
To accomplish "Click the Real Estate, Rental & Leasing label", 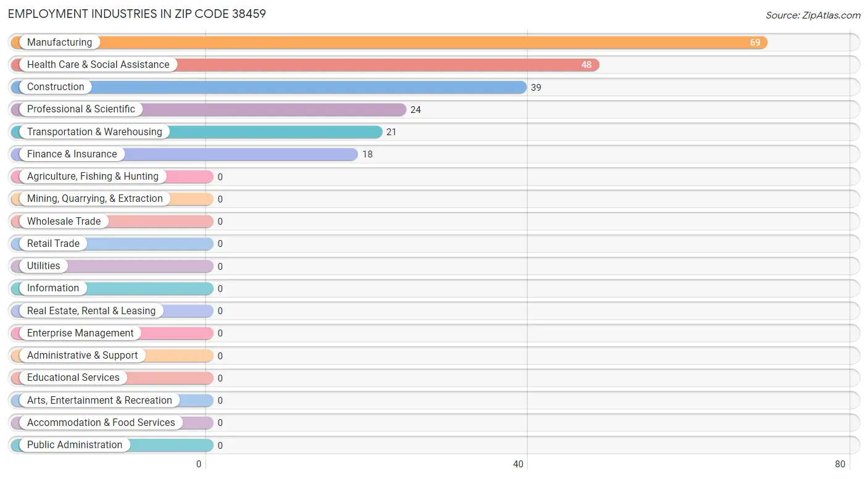I will [x=91, y=311].
